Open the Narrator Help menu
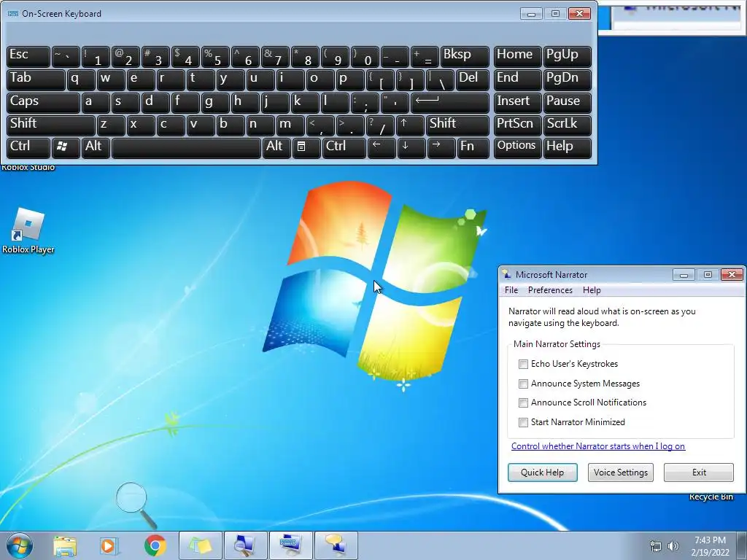The height and width of the screenshot is (560, 747). tap(592, 290)
